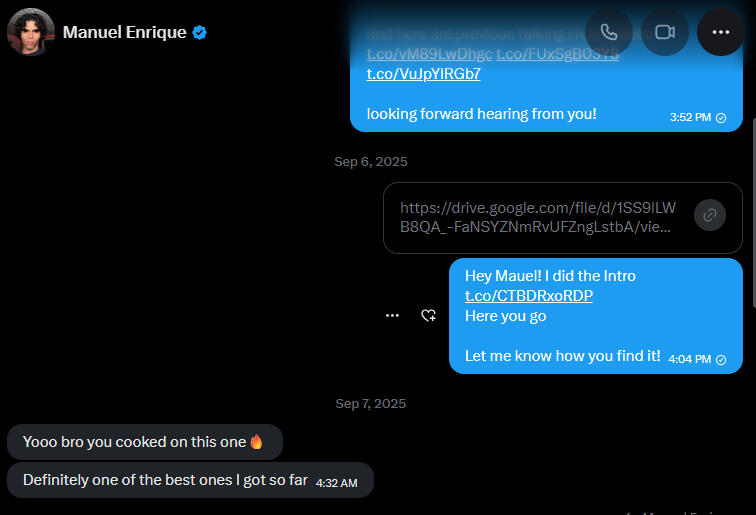756x515 pixels.
Task: Click the sent checkmark beside 4:04 PM
Action: 721,359
